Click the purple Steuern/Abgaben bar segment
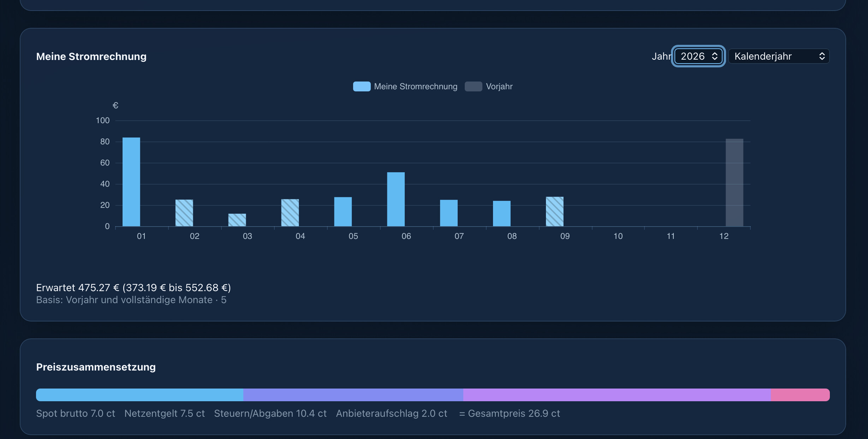 (x=617, y=395)
